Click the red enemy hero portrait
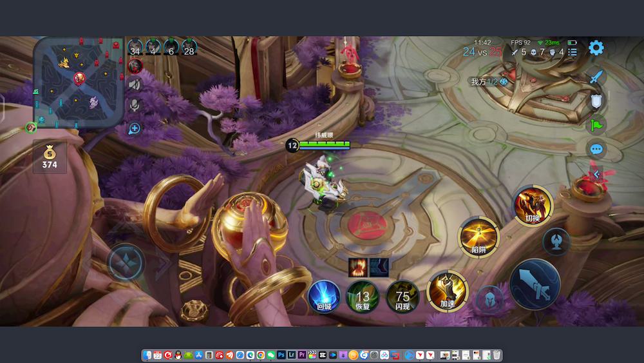This screenshot has height=363, width=644. point(135,65)
